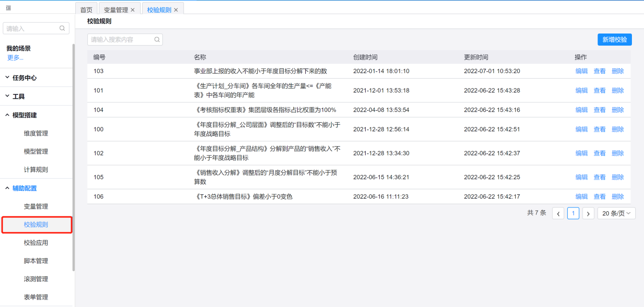Click the 新增校验 button
The image size is (644, 307).
click(x=614, y=40)
